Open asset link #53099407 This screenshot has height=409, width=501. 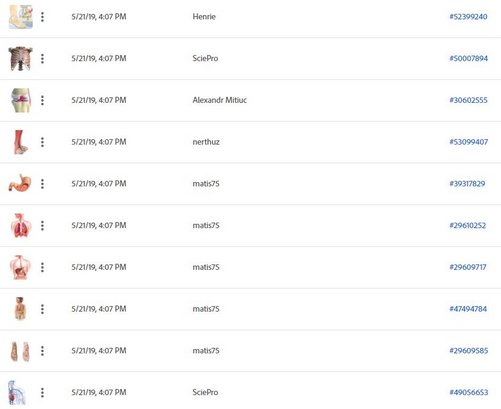point(468,142)
